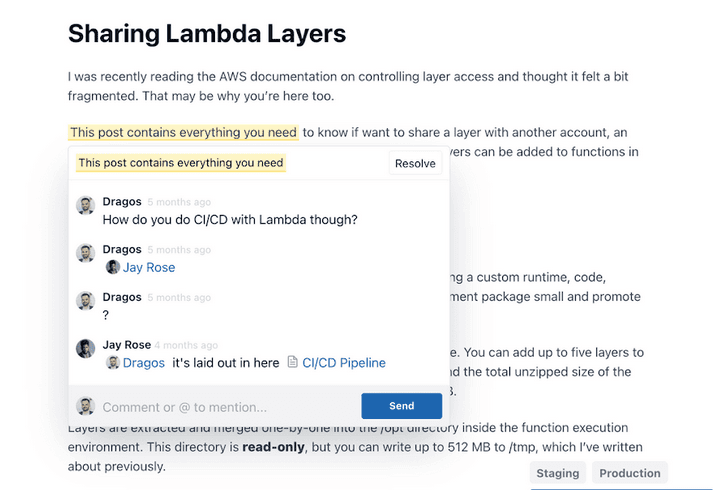713x490 pixels.
Task: Open the Dragos mention in Jay Rose's comment
Action: click(x=143, y=363)
